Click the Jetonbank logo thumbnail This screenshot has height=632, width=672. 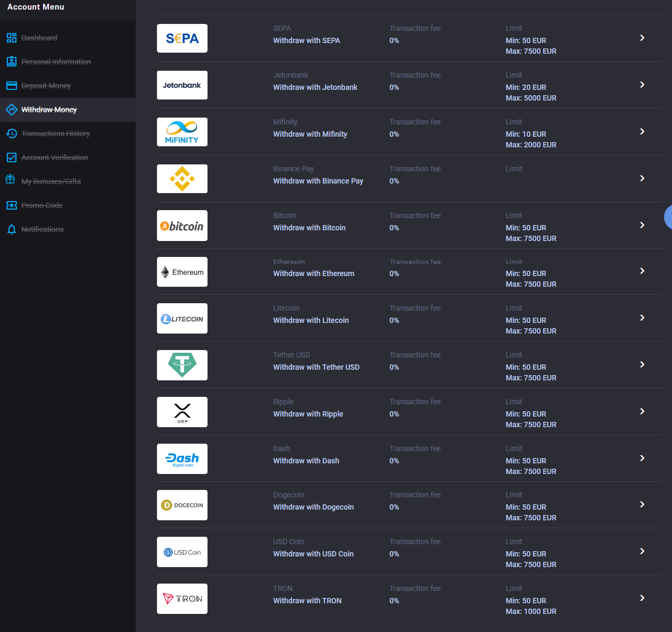[182, 85]
